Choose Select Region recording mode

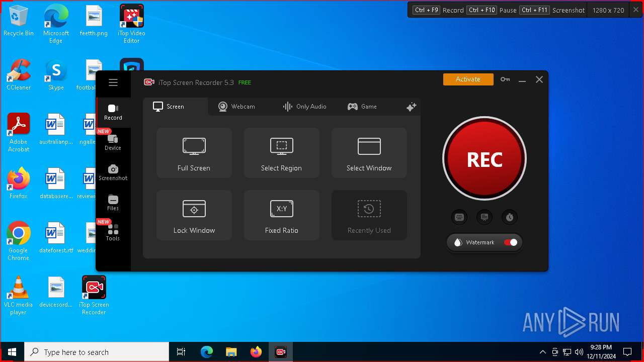[282, 153]
